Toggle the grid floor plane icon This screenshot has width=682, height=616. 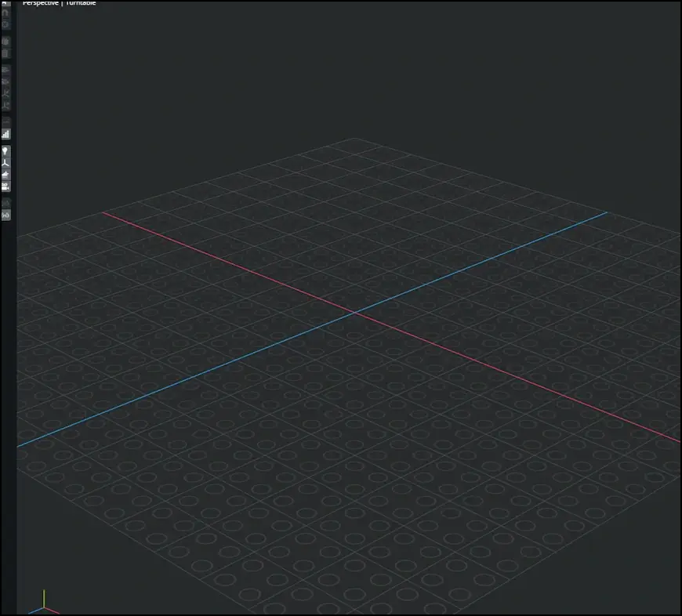[x=5, y=175]
